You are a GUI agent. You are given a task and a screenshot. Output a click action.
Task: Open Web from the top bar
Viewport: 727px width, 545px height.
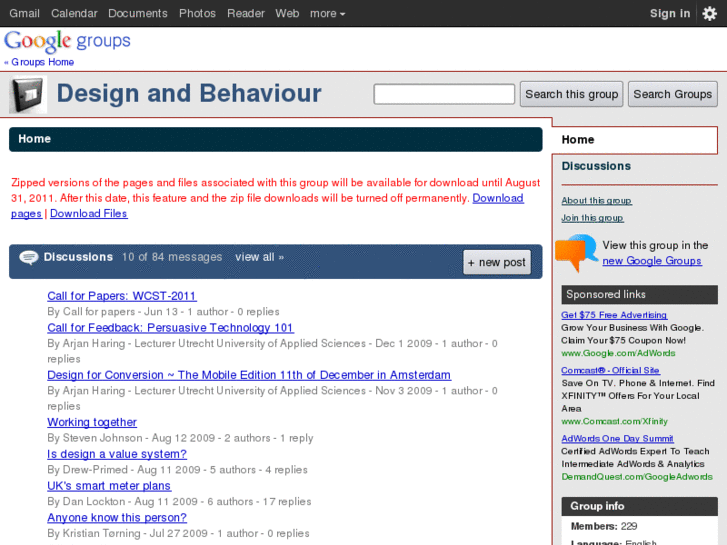tap(287, 13)
